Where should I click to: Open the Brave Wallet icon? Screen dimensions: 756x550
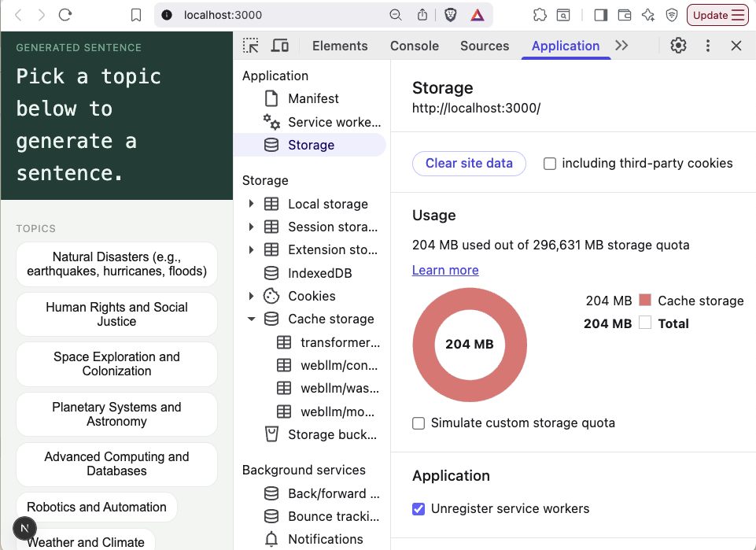625,15
